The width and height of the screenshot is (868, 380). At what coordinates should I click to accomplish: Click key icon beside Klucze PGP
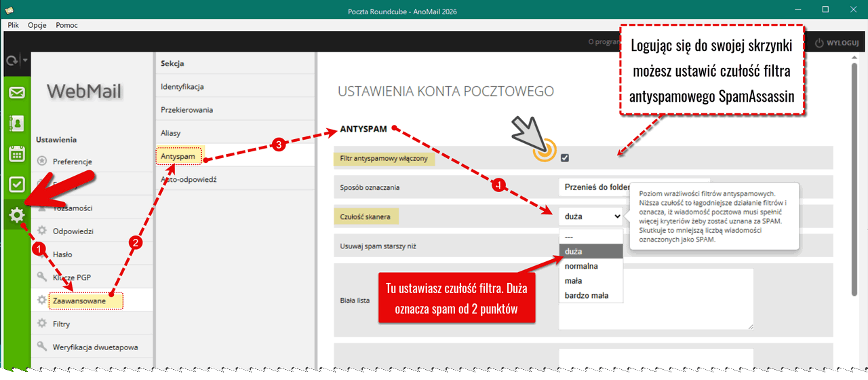coord(42,277)
